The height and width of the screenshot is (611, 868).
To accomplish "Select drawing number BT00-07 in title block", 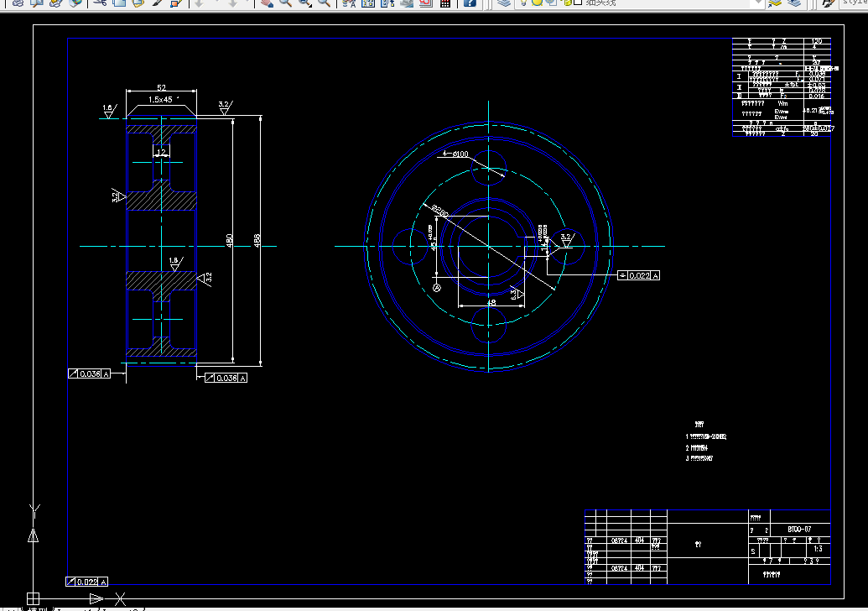I will click(x=799, y=529).
